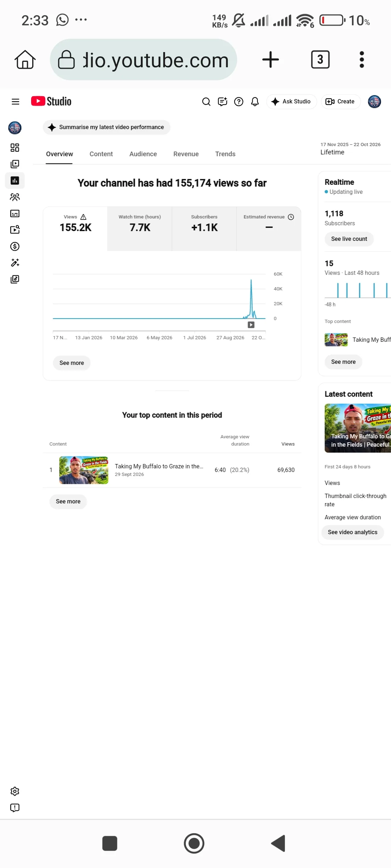The width and height of the screenshot is (391, 868).
Task: Select the Analytics sidebar icon
Action: [15, 180]
